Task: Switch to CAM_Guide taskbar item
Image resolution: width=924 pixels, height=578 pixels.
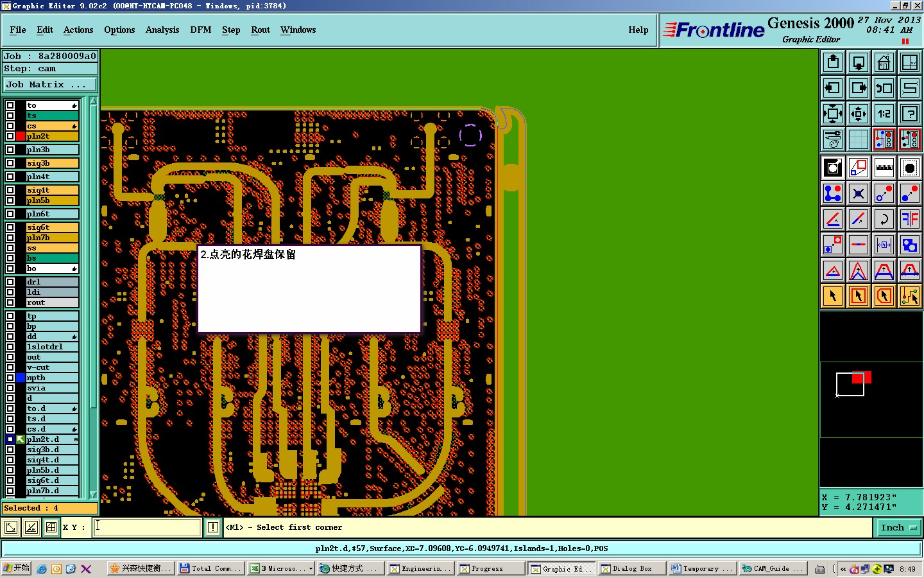Action: tap(773, 568)
